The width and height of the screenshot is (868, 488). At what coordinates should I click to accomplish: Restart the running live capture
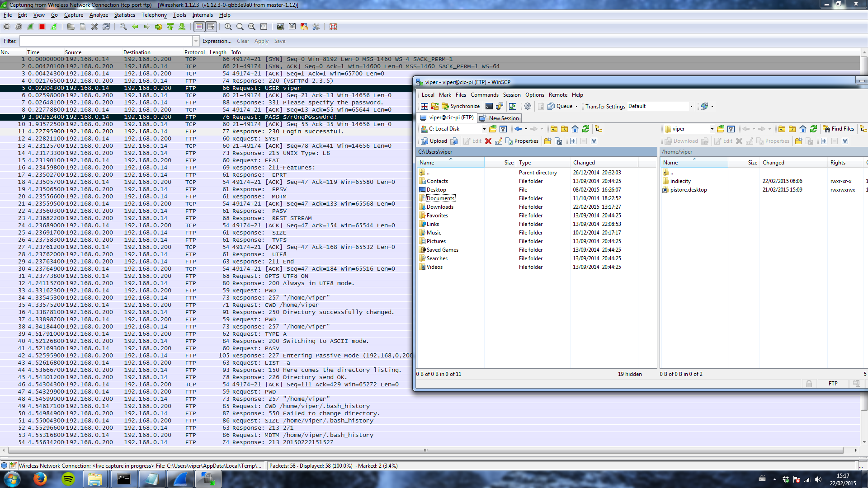point(54,27)
